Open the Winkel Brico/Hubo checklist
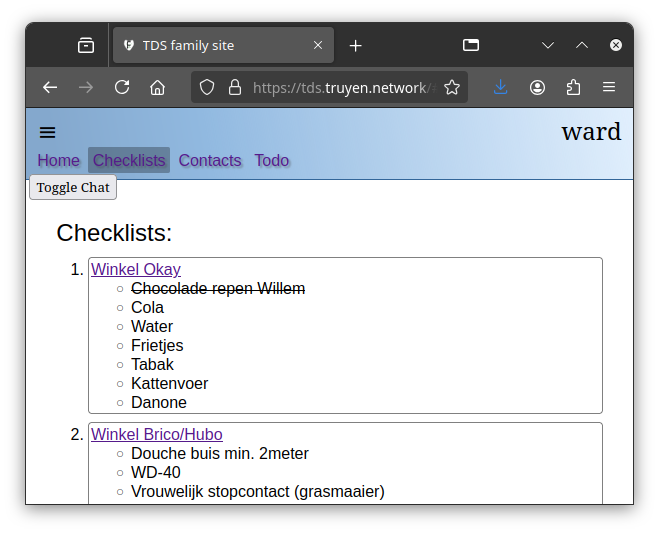This screenshot has height=533, width=659. click(x=157, y=434)
